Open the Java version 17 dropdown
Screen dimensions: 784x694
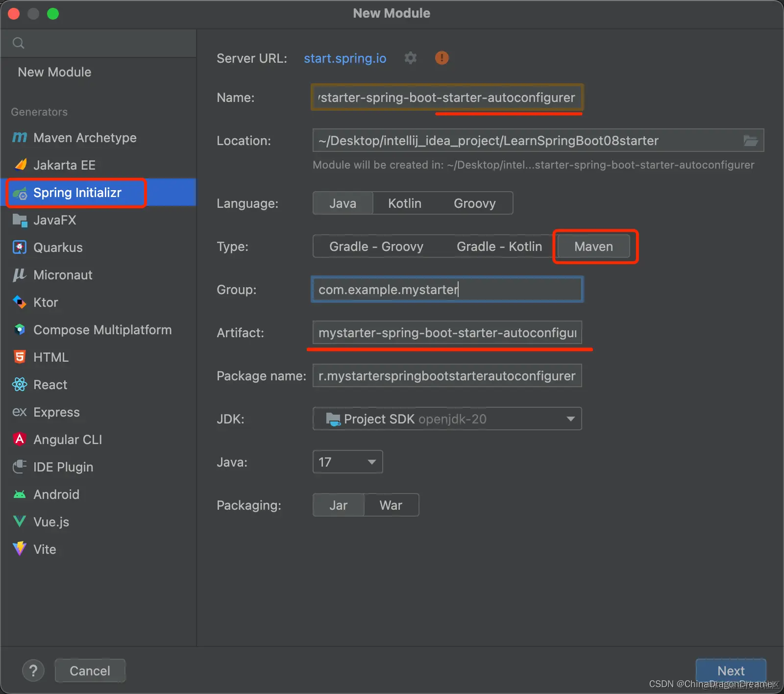point(347,462)
